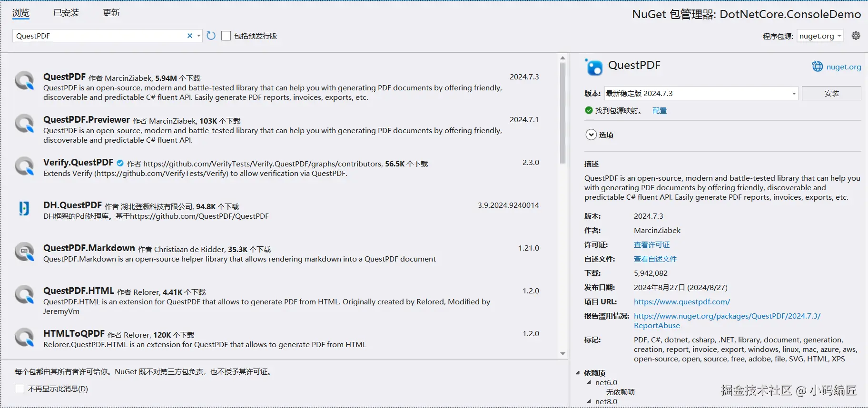
Task: Check the do not show this message again box
Action: click(20, 389)
